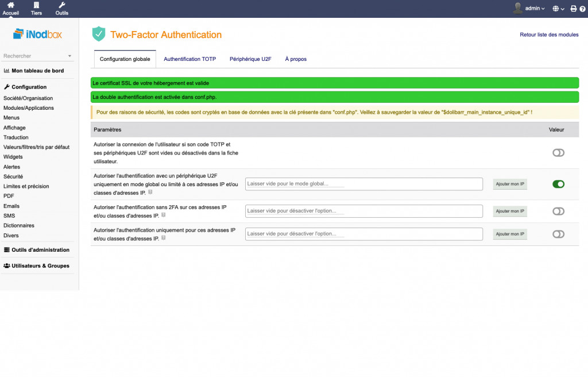The image size is (588, 377).
Task: Open Modules/Applications page
Action: point(29,108)
